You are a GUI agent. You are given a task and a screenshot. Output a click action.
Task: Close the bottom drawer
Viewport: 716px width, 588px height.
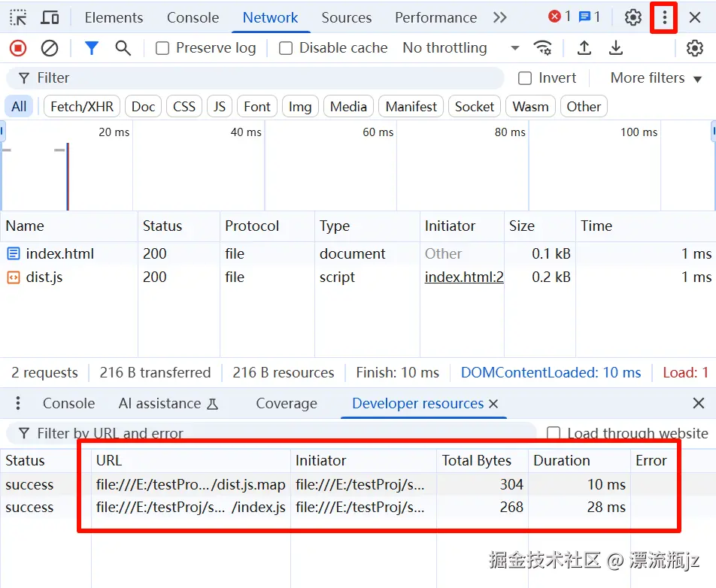698,403
